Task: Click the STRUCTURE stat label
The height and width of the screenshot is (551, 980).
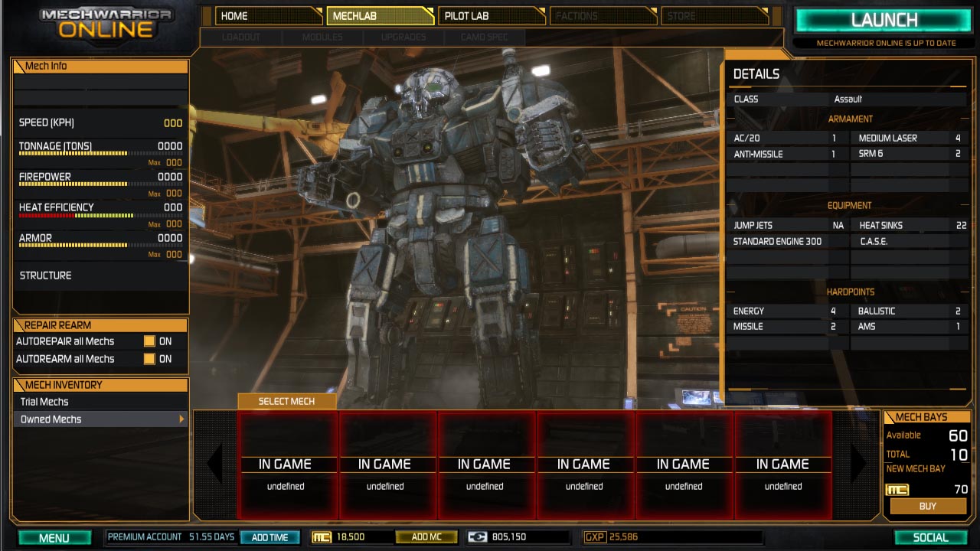Action: (x=45, y=275)
